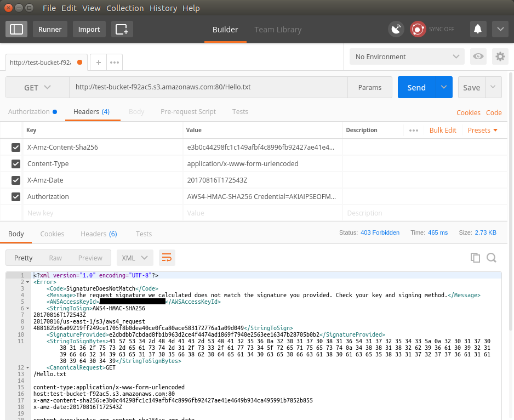Expand the Presets dropdown

pyautogui.click(x=482, y=130)
